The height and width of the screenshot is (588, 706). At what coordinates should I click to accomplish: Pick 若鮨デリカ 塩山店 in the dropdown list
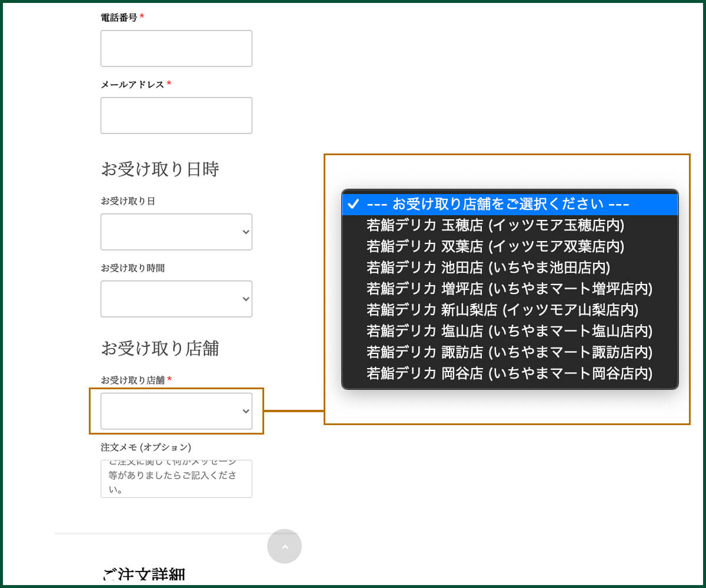click(509, 331)
